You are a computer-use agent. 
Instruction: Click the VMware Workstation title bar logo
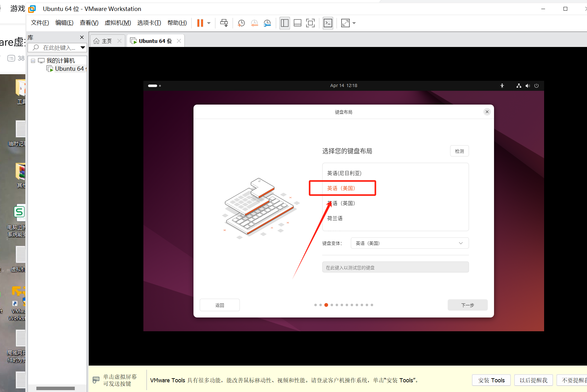[32, 9]
